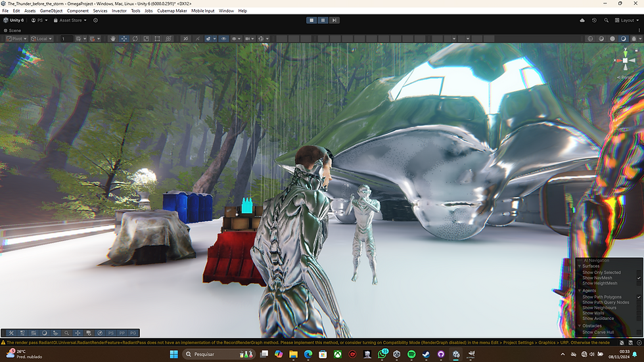Click the magnifier icon in bottom overlay toolbar
The height and width of the screenshot is (362, 644).
click(x=66, y=333)
